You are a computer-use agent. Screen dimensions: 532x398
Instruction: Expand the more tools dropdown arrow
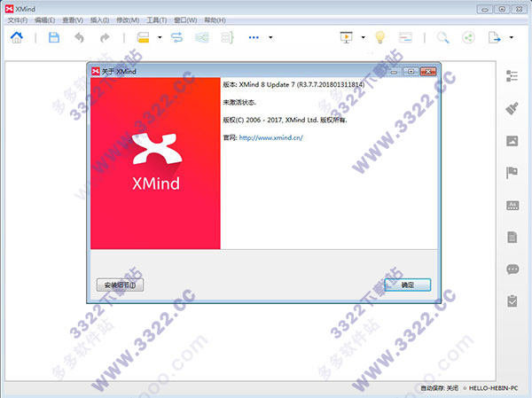[270, 37]
